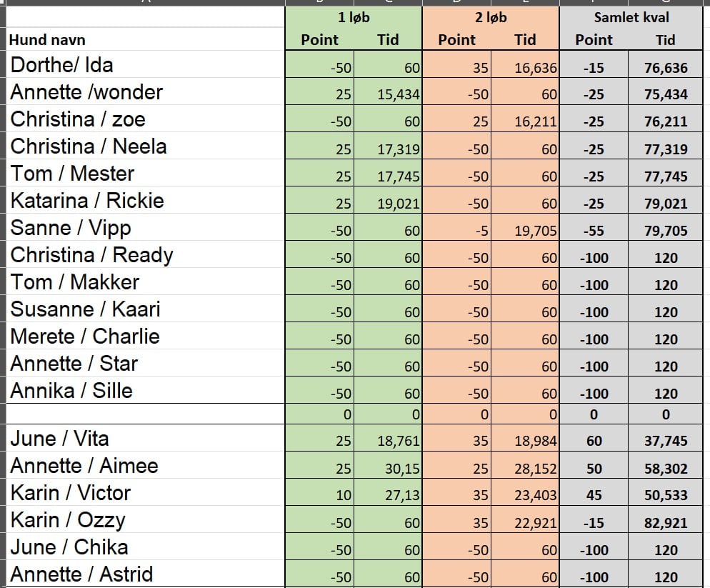This screenshot has height=588, width=710.
Task: Select the 'Christina / Neela' name cell
Action: click(145, 146)
